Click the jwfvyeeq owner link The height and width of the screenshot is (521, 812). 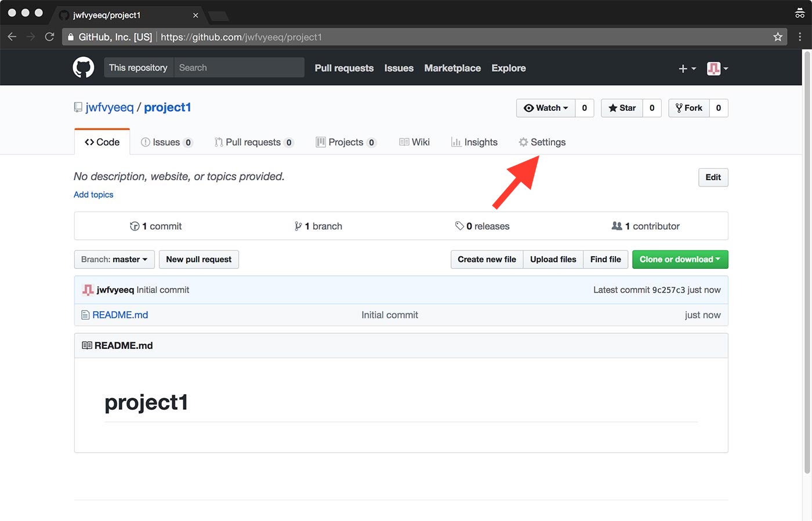click(x=110, y=107)
